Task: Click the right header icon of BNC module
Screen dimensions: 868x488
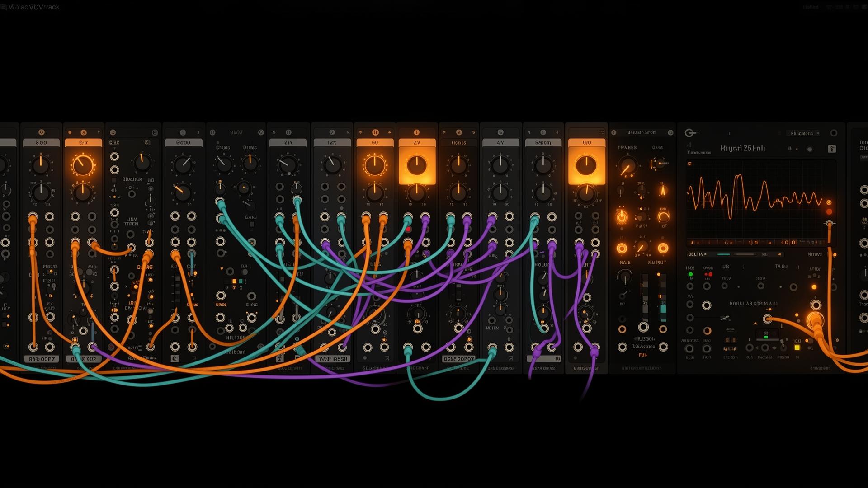Action: click(x=155, y=132)
